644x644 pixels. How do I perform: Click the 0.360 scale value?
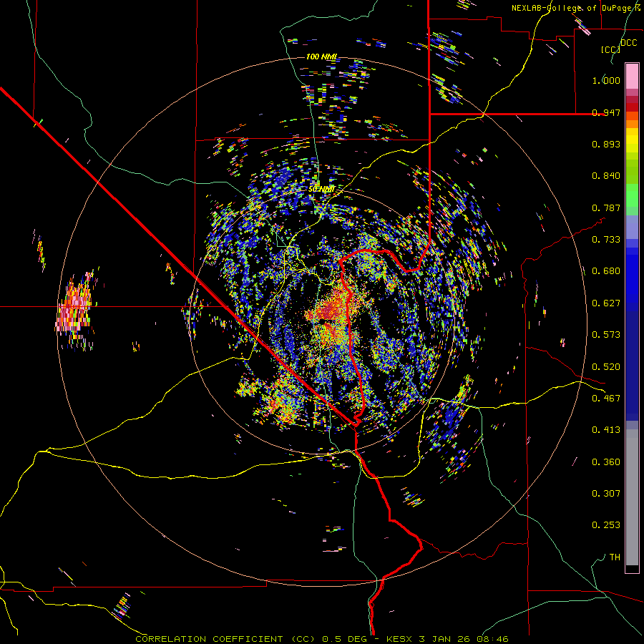[606, 462]
